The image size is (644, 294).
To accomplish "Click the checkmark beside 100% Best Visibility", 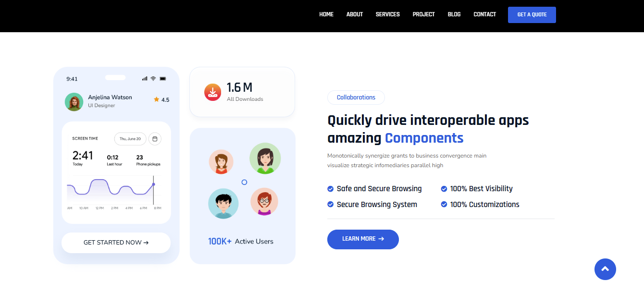I will [444, 189].
